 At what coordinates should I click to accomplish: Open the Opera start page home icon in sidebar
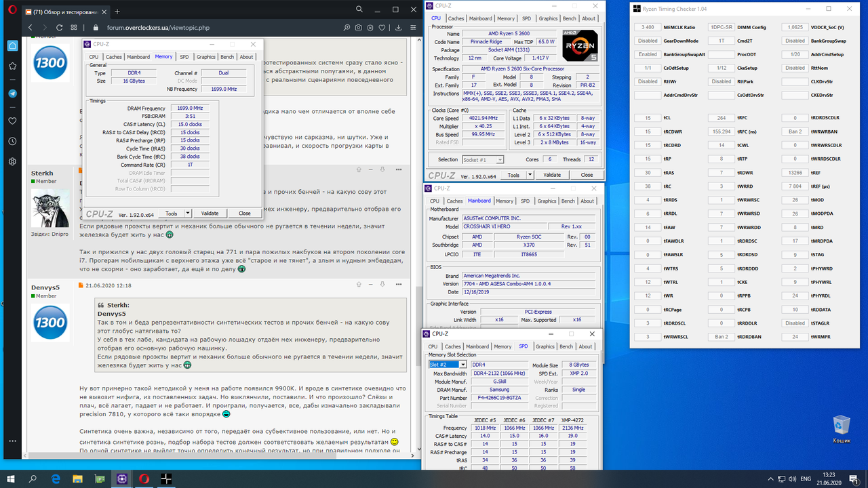[x=12, y=46]
